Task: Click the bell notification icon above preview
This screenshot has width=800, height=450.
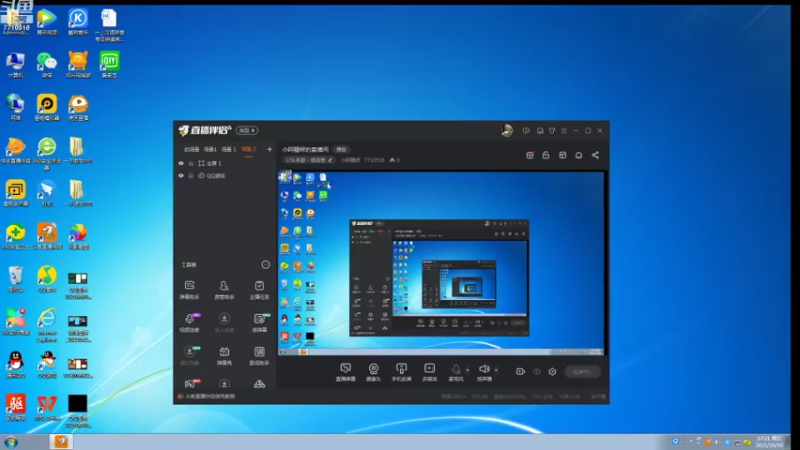Action: [579, 155]
